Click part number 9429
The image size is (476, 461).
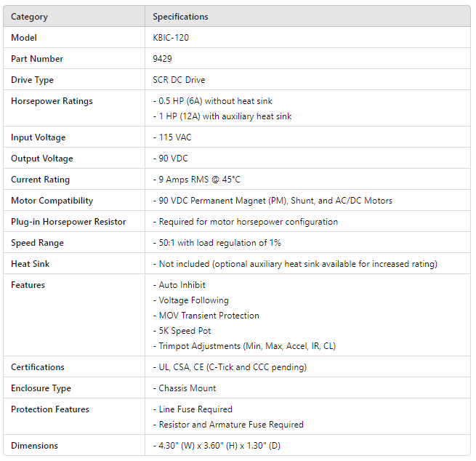click(162, 58)
